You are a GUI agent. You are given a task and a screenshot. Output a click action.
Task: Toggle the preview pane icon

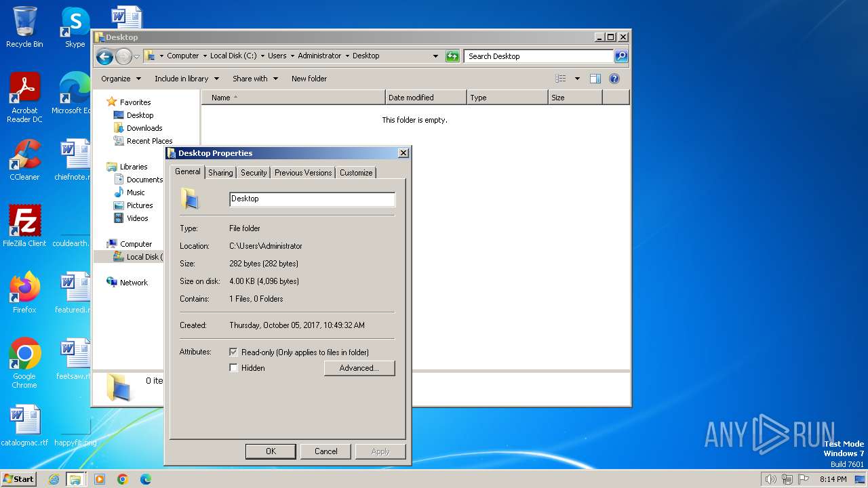pos(595,79)
